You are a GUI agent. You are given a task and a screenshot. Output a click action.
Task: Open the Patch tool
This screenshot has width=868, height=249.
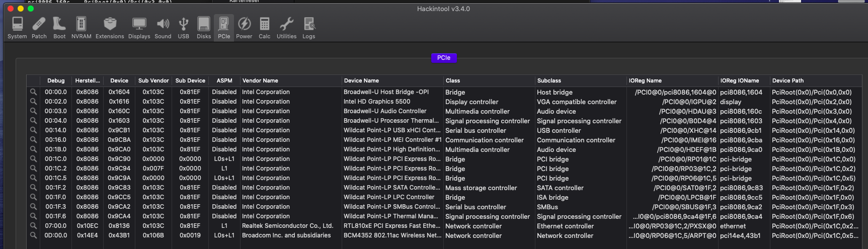39,27
